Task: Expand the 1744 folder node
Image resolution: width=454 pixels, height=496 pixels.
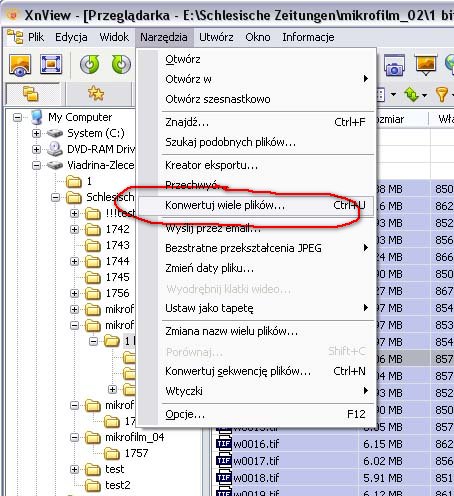Action: coord(75,261)
